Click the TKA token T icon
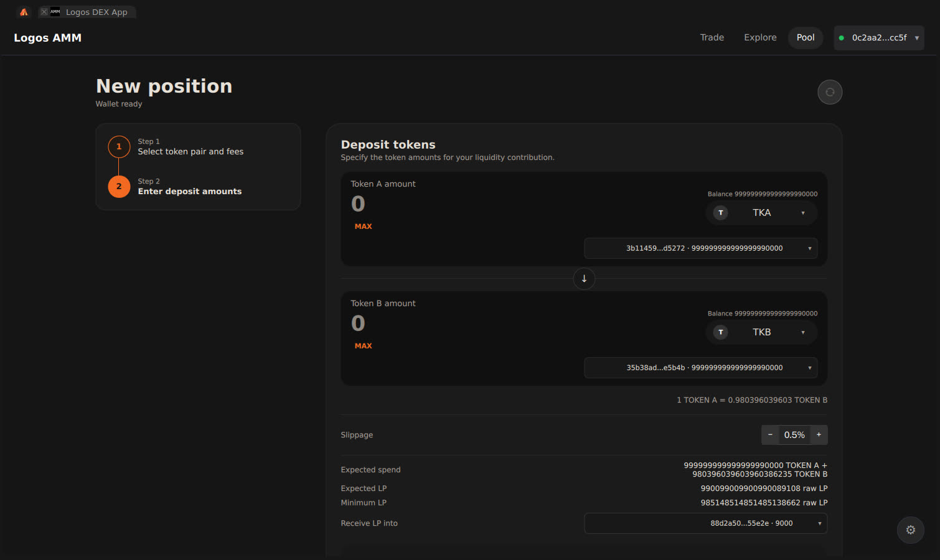 pos(721,213)
